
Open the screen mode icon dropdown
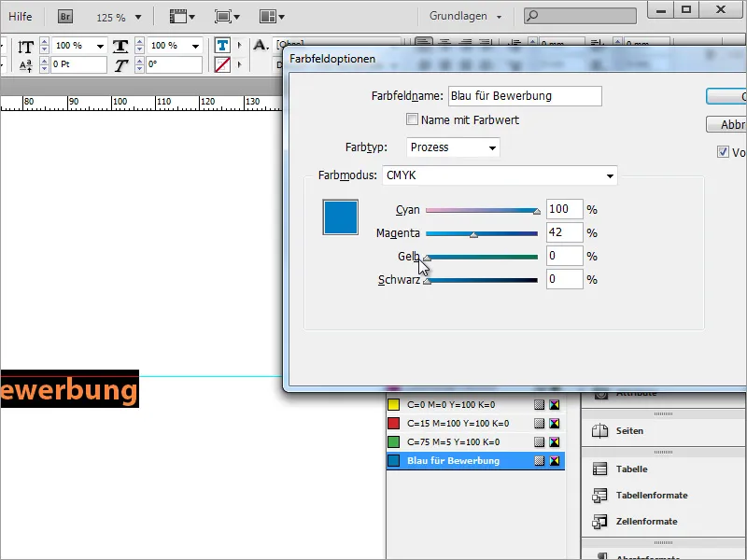click(227, 17)
